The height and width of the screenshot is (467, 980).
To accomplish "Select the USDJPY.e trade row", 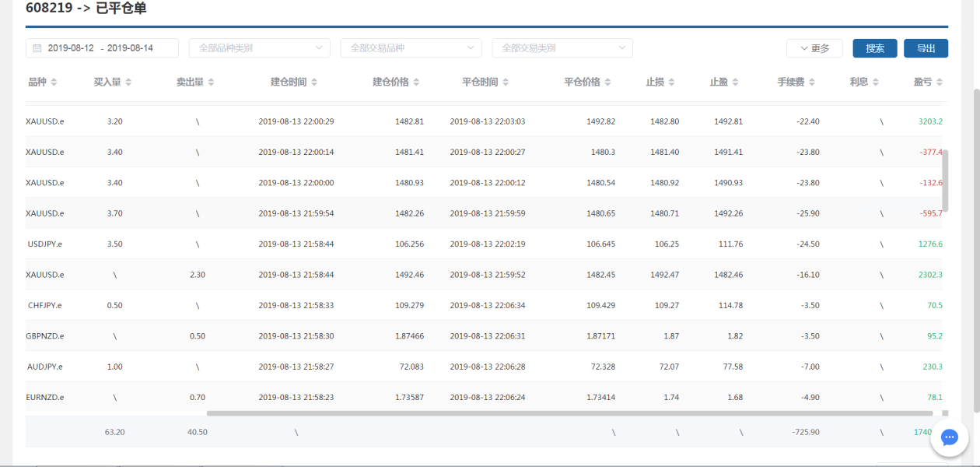I will click(467, 244).
